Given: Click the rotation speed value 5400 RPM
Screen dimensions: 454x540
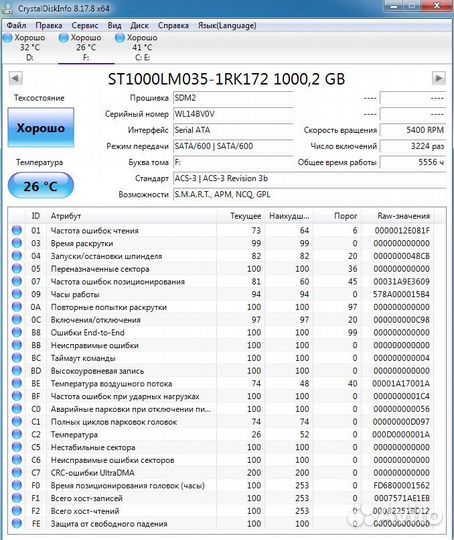Looking at the screenshot, I should coord(413,130).
